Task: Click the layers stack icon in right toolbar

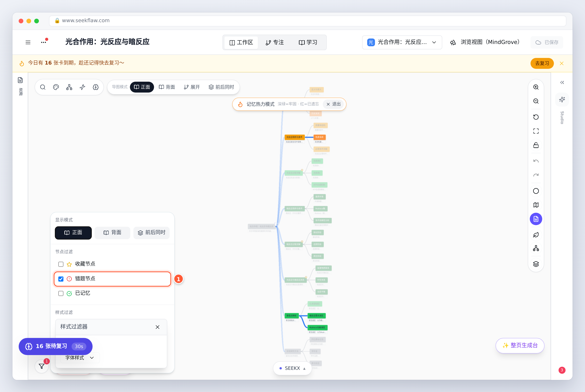Action: click(x=536, y=264)
